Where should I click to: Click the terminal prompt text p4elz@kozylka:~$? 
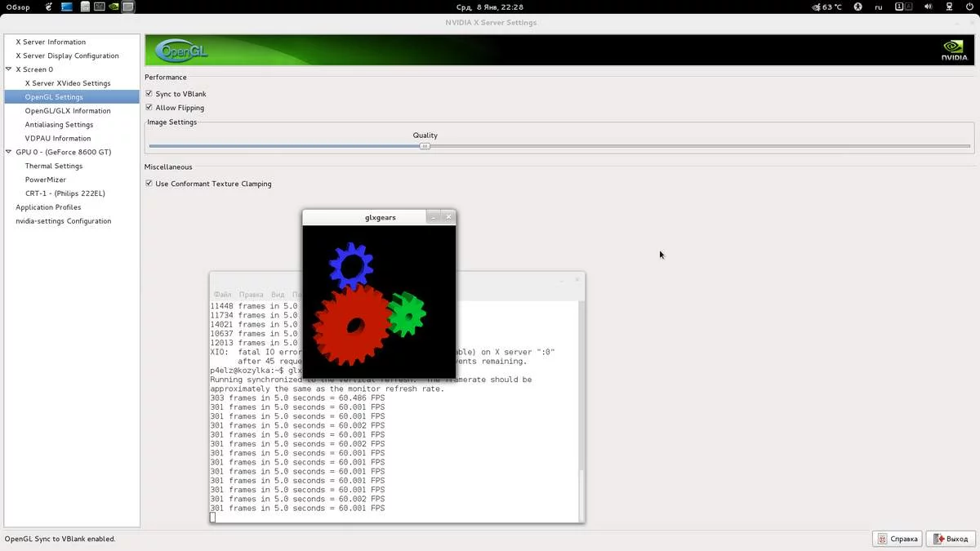(247, 371)
